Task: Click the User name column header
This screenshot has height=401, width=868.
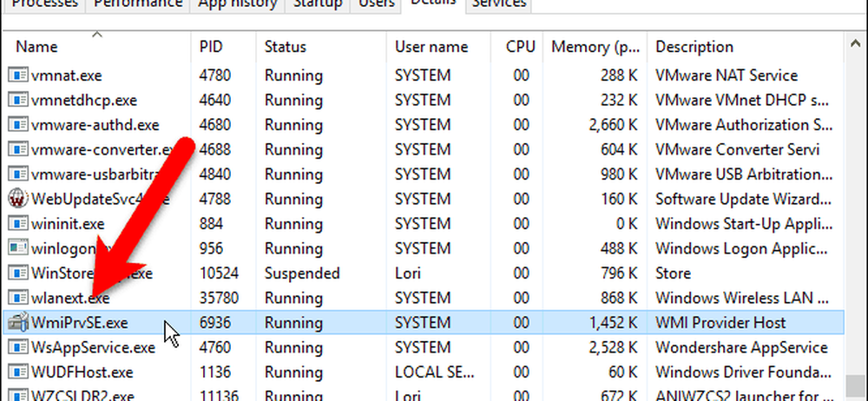Action: pyautogui.click(x=431, y=47)
